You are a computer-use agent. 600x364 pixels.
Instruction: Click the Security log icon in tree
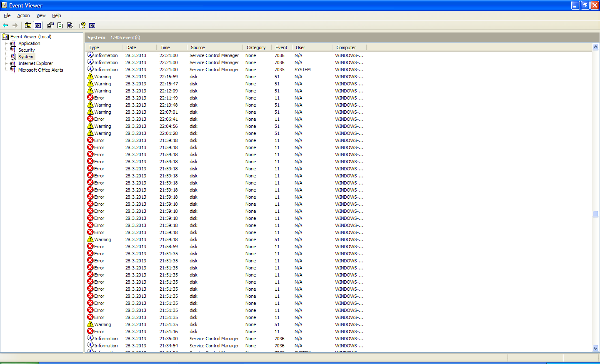[x=13, y=50]
